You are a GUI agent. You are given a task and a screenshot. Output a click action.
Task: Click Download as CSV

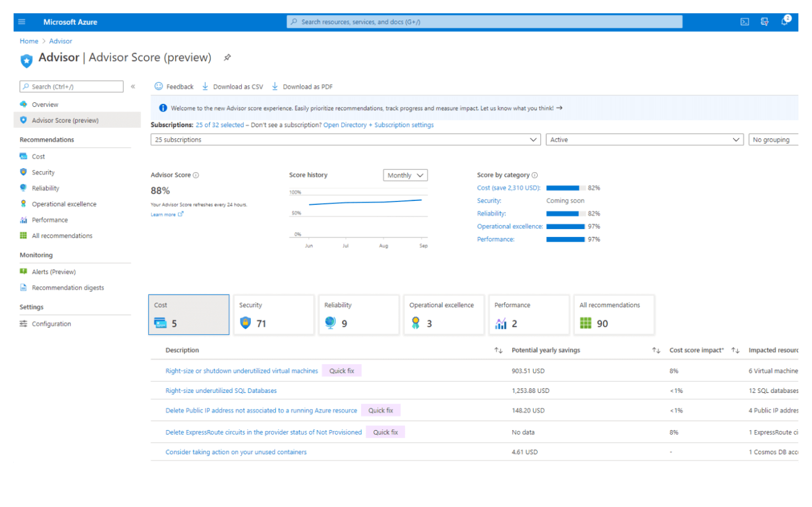click(232, 87)
